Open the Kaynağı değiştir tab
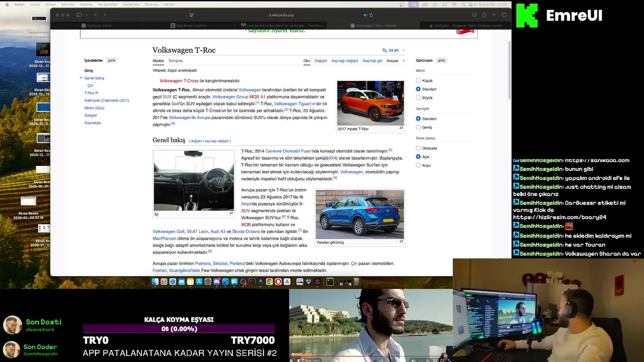This screenshot has width=644, height=362. (345, 61)
